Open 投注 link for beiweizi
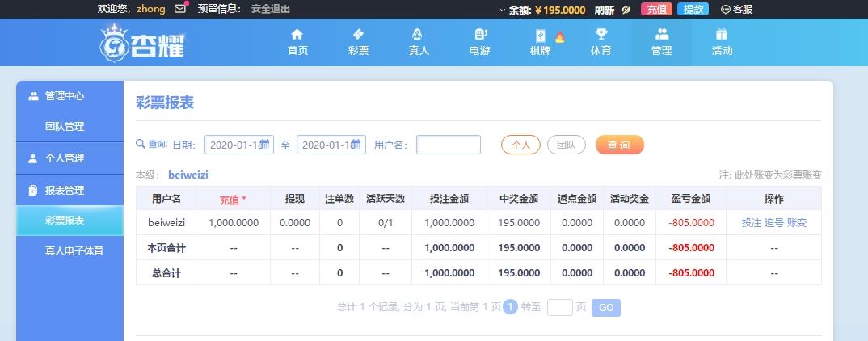Image resolution: width=868 pixels, height=341 pixels. coord(751,222)
